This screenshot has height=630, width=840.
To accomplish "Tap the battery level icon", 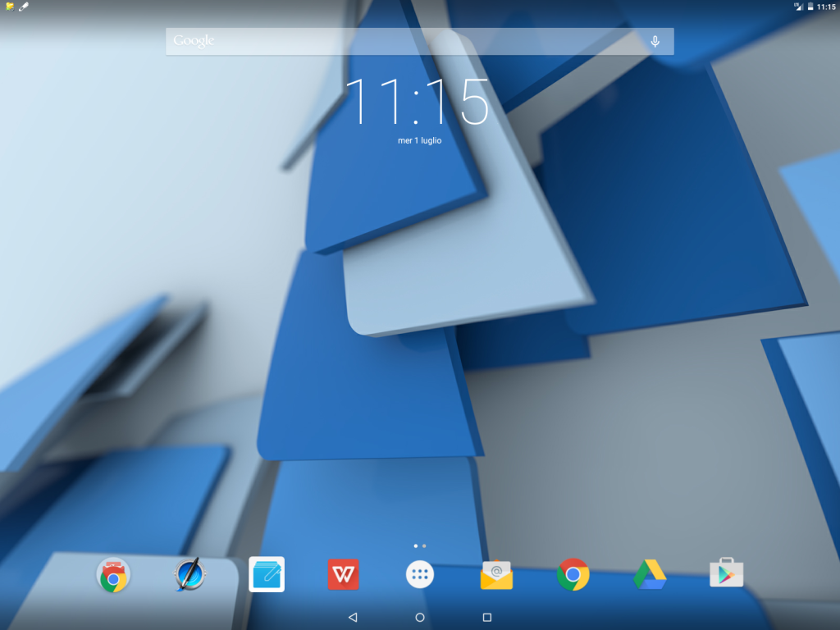I will (810, 7).
